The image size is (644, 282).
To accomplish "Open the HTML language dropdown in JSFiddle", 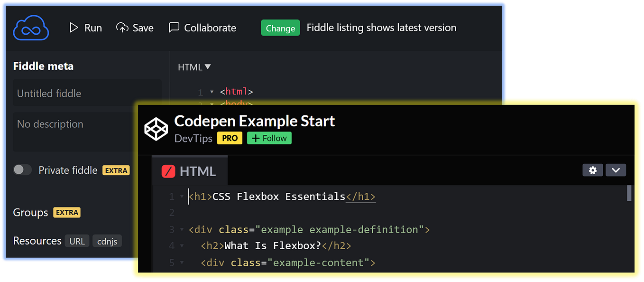I will (x=194, y=67).
